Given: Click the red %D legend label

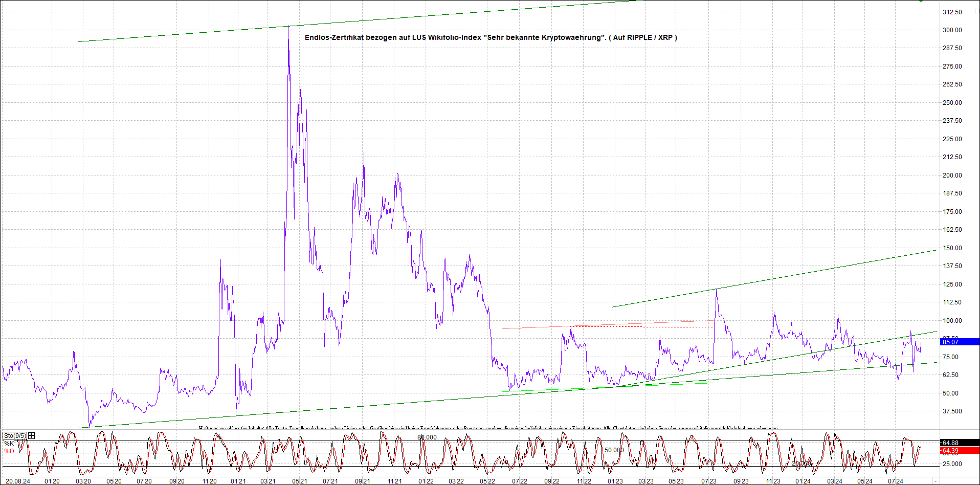Looking at the screenshot, I should pos(9,451).
